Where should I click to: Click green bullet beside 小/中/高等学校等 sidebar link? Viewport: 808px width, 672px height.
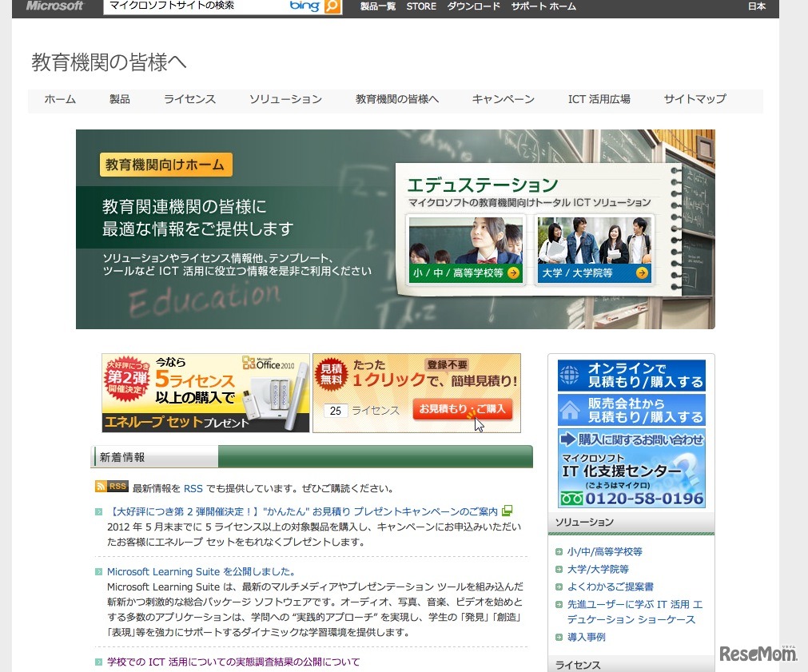tap(559, 552)
